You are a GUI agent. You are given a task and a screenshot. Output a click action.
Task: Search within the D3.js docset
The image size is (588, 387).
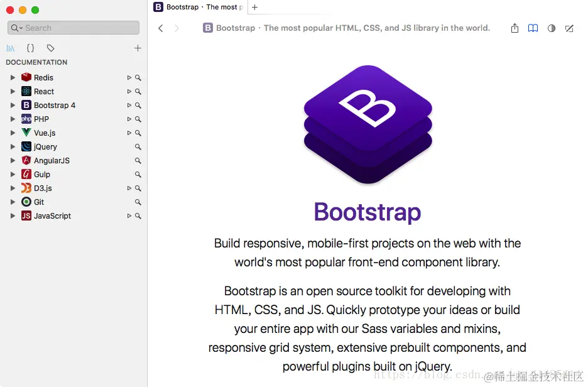[x=138, y=188]
